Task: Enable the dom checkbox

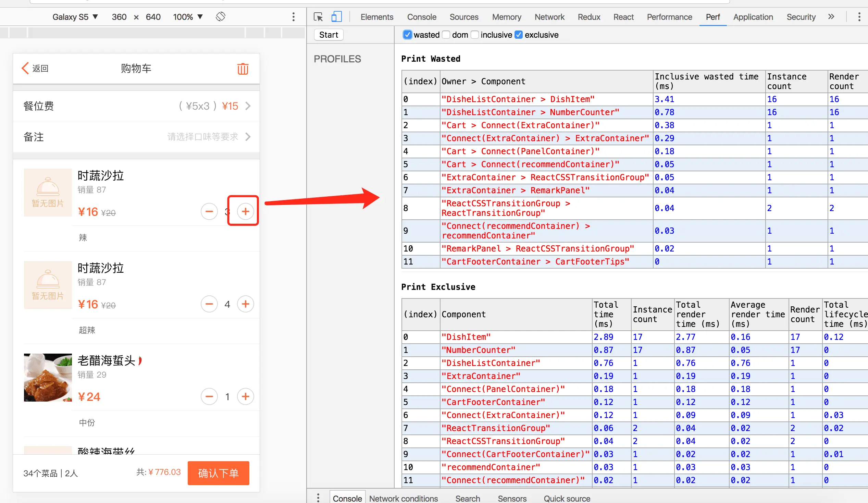Action: pyautogui.click(x=446, y=35)
